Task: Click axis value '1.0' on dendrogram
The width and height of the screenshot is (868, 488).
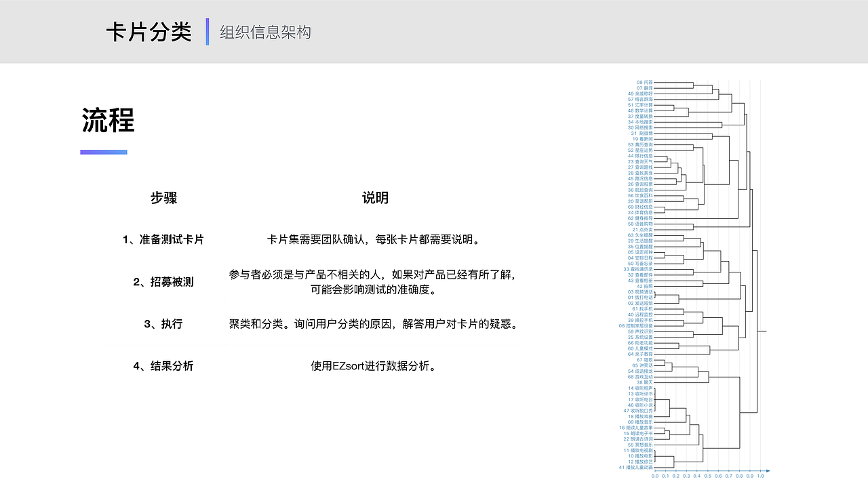Action: pyautogui.click(x=760, y=476)
